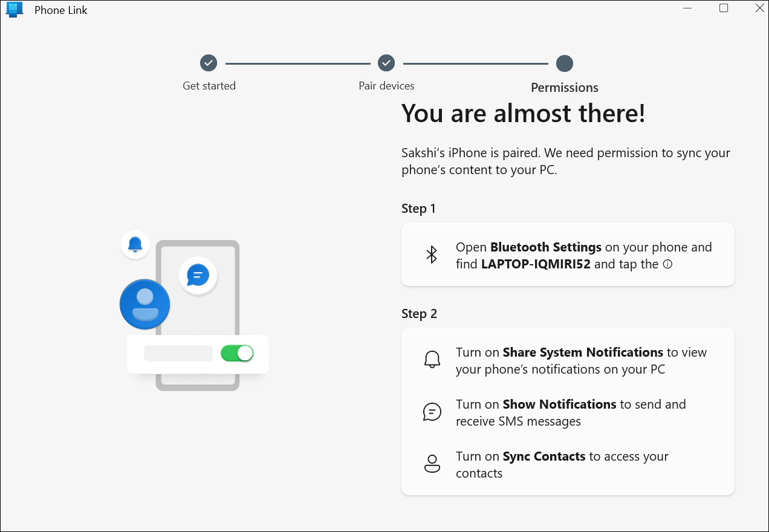Click the chat bubble icon beside Show Notifications
This screenshot has width=769, height=532.
click(x=432, y=412)
